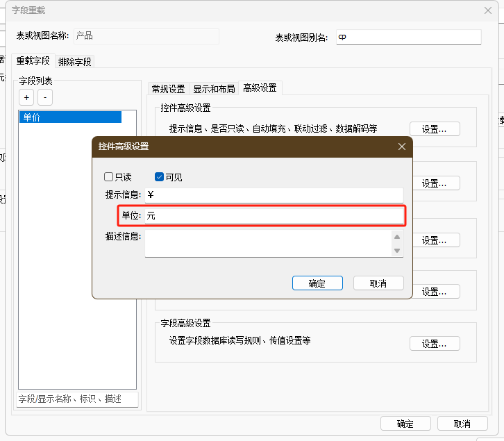Screen dimensions: 504x441
Task: Click the 提示信息 text field
Action: pyautogui.click(x=274, y=195)
